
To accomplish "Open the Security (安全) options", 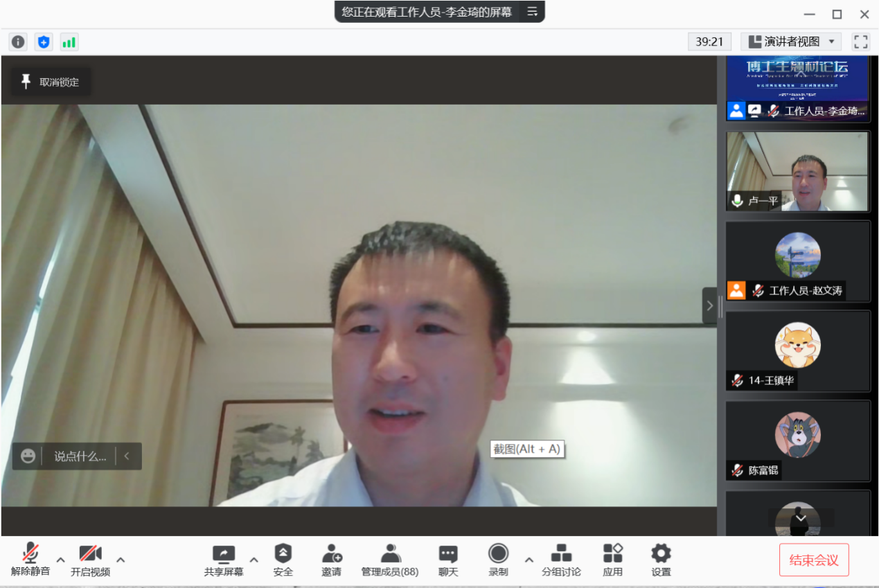I will pos(283,560).
